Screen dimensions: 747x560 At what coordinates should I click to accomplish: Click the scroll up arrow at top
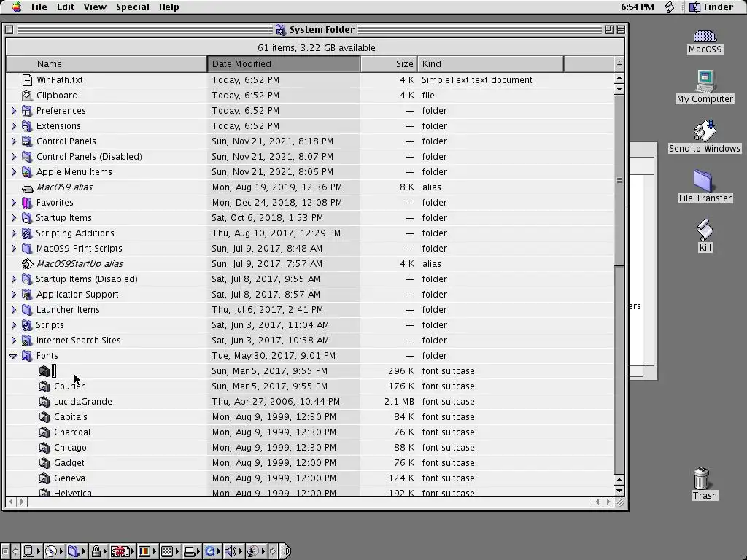619,78
